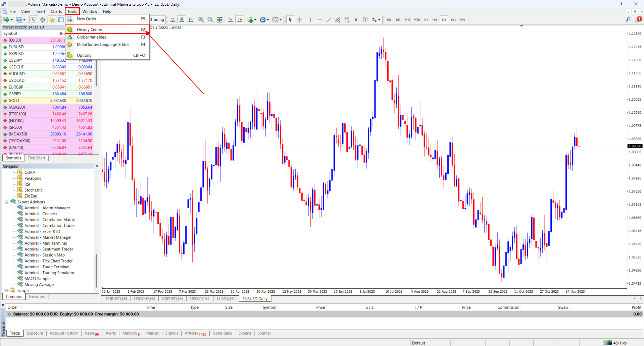Expand the Scripts tree node
This screenshot has width=644, height=346.
coord(6,291)
